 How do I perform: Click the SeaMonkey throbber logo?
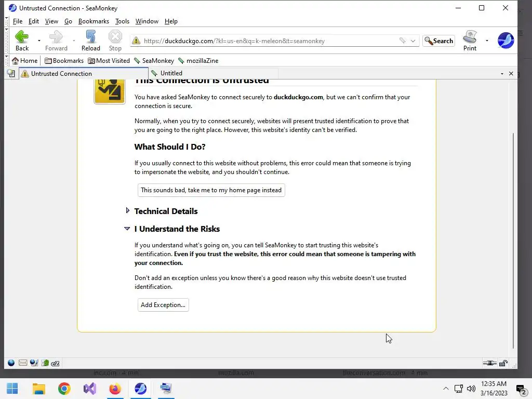(506, 41)
